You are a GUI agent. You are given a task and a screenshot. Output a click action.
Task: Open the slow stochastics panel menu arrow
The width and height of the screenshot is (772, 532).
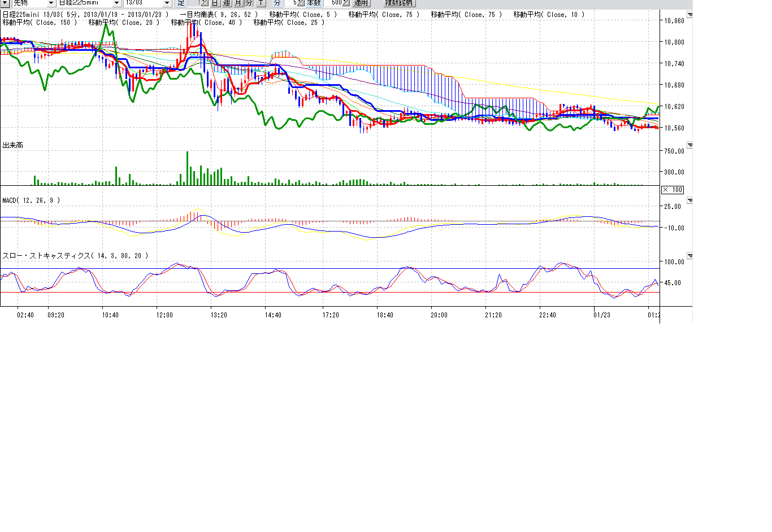pos(689,256)
